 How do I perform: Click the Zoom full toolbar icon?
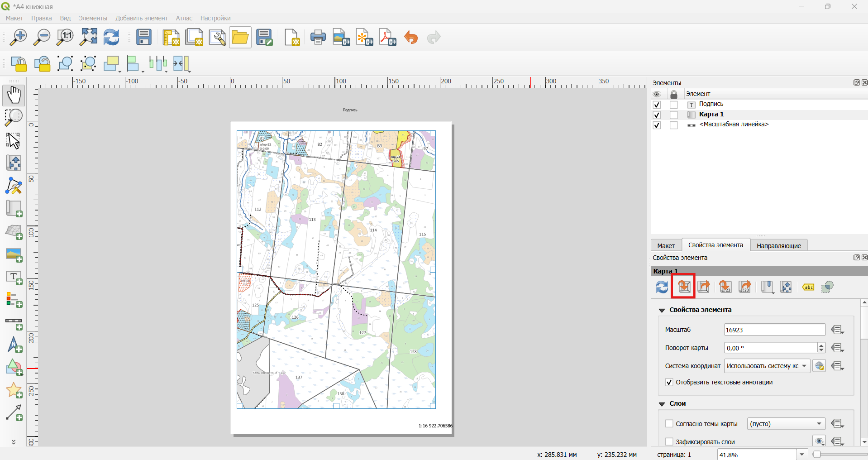[88, 37]
